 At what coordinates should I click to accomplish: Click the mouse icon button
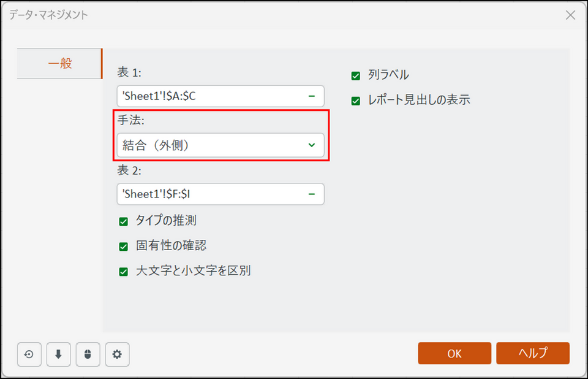[88, 354]
